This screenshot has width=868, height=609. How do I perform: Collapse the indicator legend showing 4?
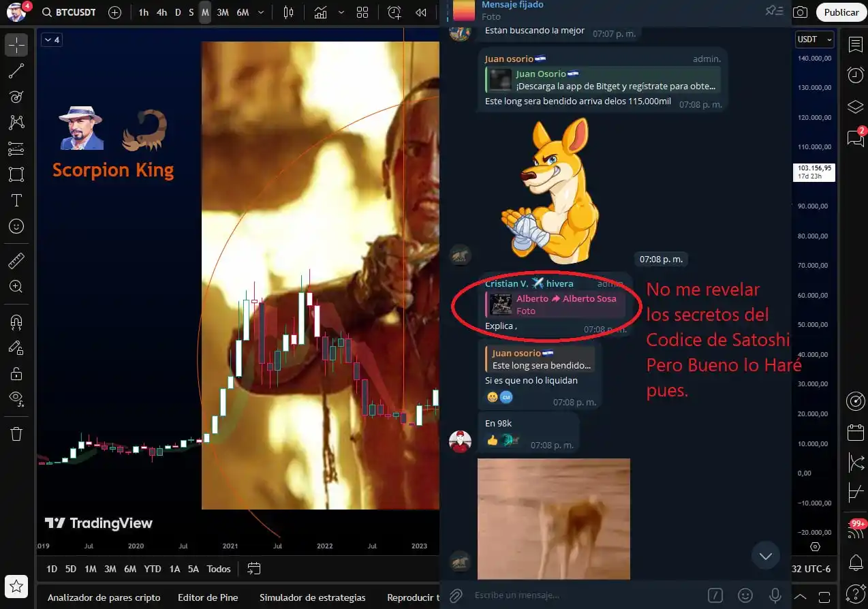50,40
